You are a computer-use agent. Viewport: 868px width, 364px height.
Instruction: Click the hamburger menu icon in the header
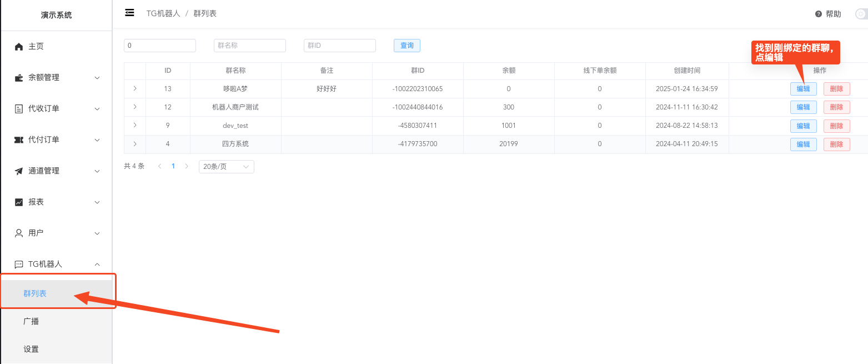coord(129,13)
